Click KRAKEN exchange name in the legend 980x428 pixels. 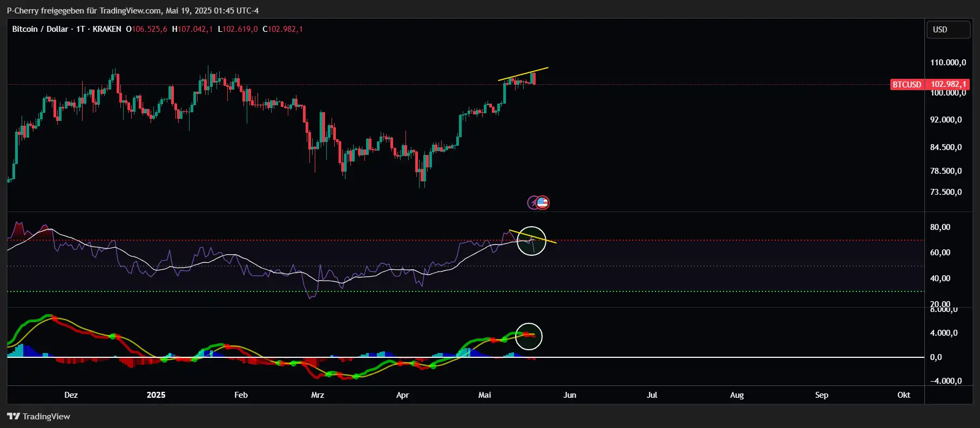(107, 29)
